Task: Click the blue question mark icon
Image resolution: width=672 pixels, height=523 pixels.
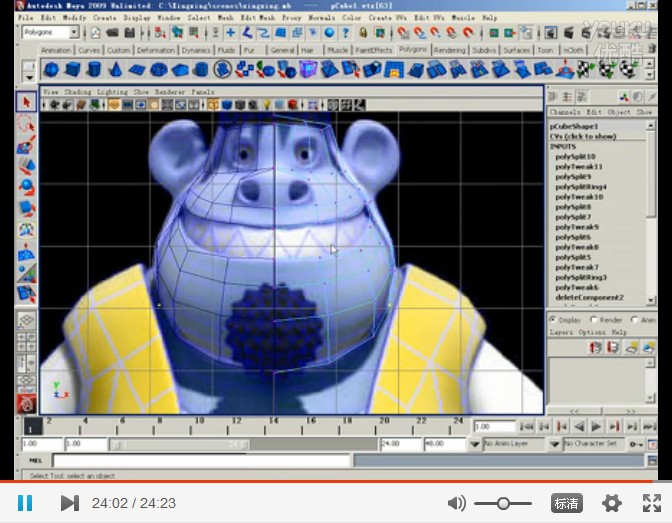Action: click(x=345, y=33)
